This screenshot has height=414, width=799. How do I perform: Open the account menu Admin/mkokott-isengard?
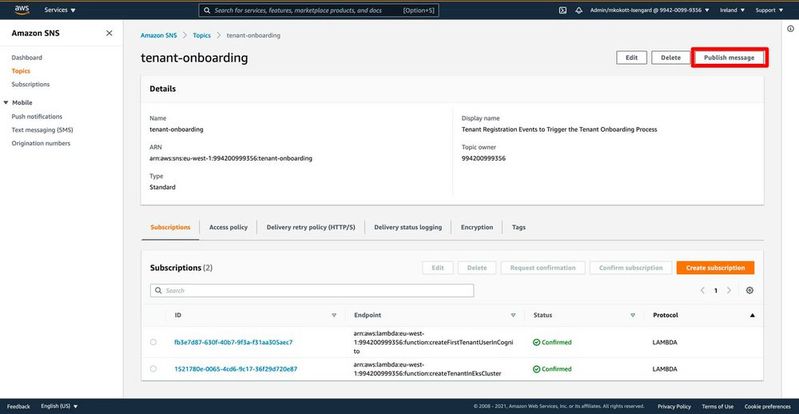(650, 10)
